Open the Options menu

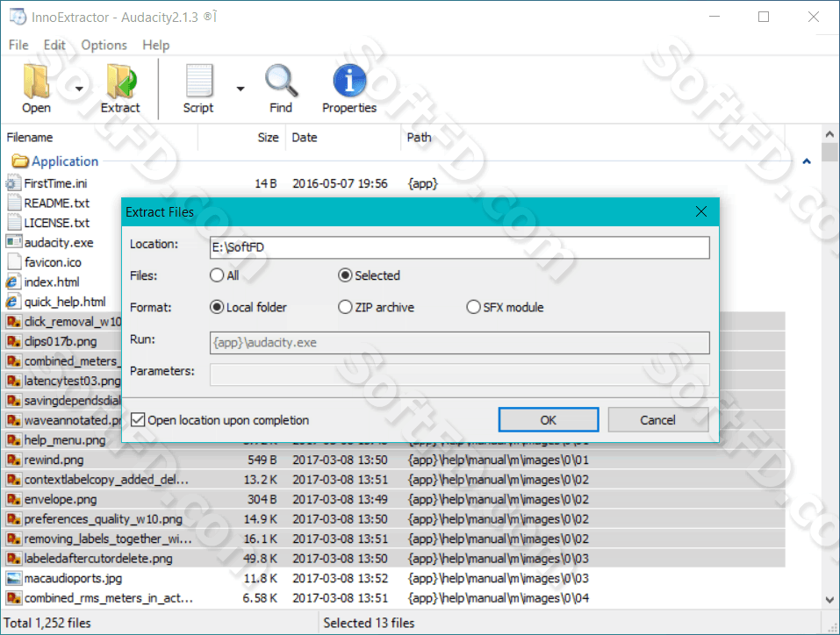[x=104, y=45]
